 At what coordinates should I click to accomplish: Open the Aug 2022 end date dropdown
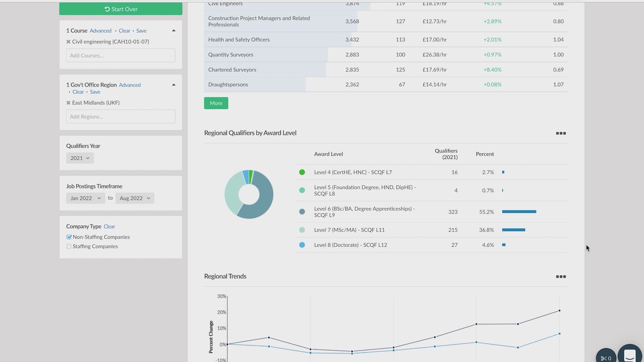(134, 198)
